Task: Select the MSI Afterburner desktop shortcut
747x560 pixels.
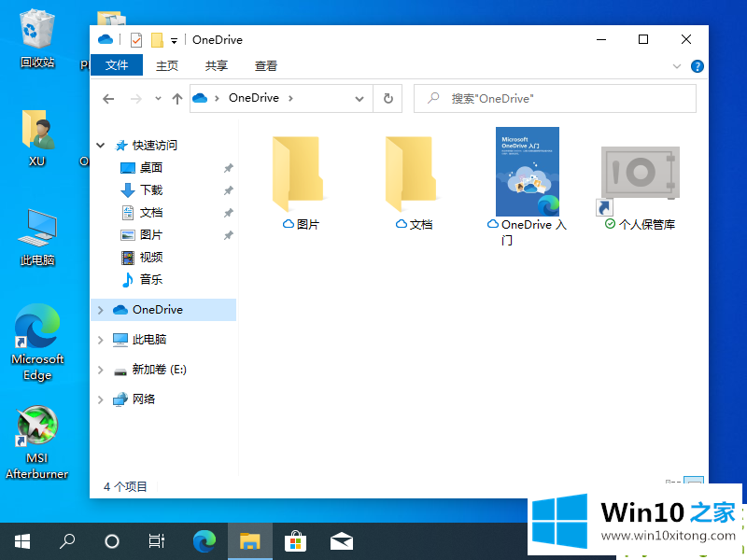Action: pos(37,442)
